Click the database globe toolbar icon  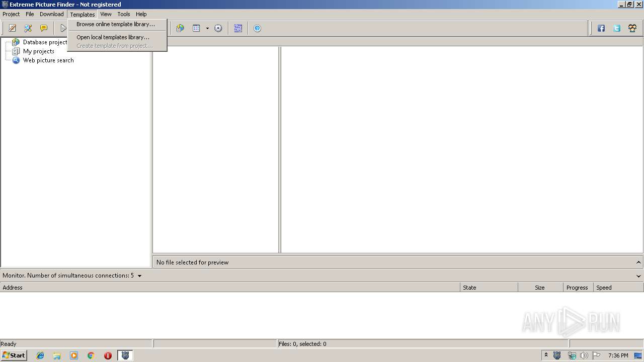[x=180, y=28]
